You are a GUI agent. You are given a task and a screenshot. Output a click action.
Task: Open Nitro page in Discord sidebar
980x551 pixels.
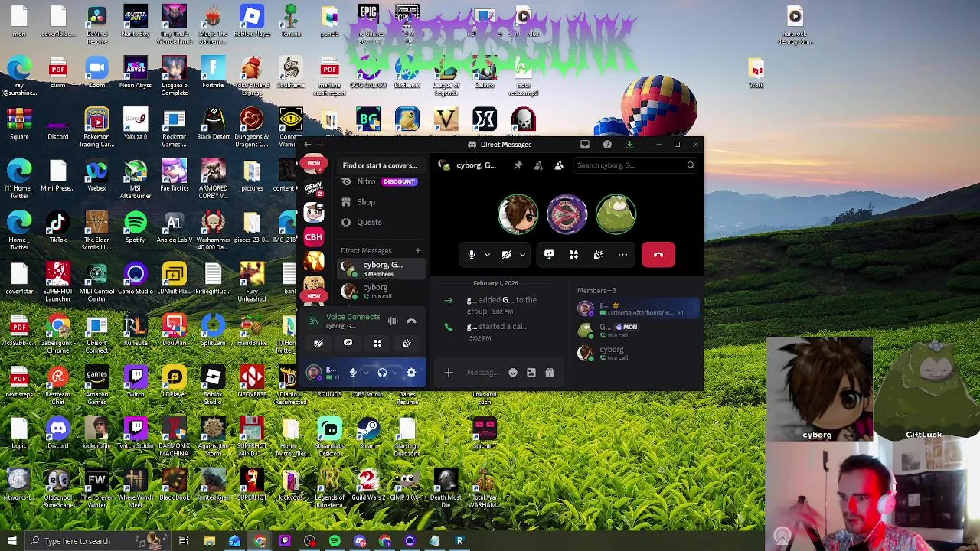pos(381,181)
